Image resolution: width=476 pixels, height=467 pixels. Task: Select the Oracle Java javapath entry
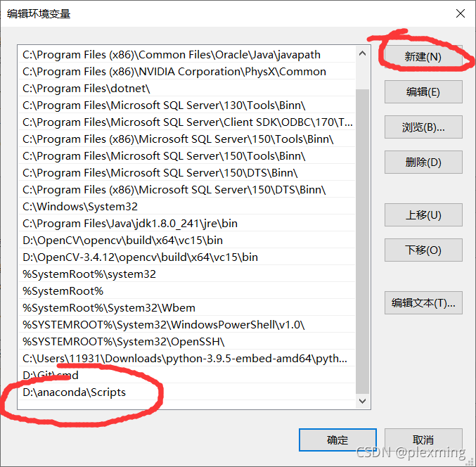186,55
